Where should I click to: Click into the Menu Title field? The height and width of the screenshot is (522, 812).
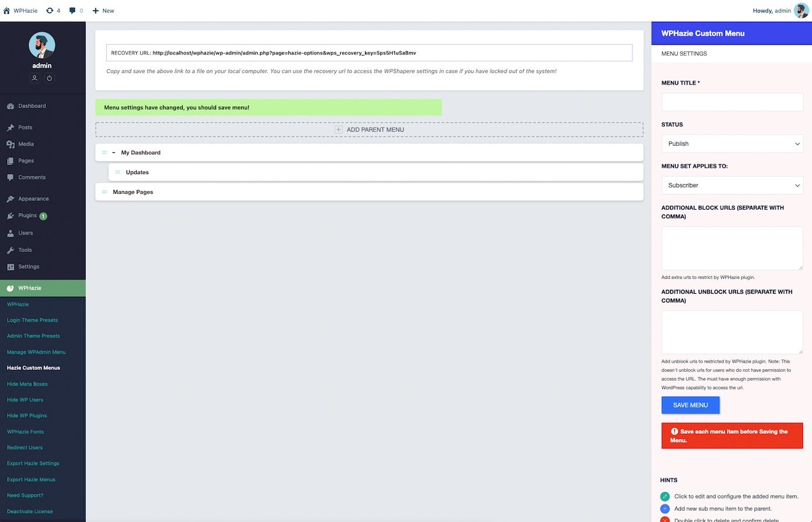pos(732,102)
